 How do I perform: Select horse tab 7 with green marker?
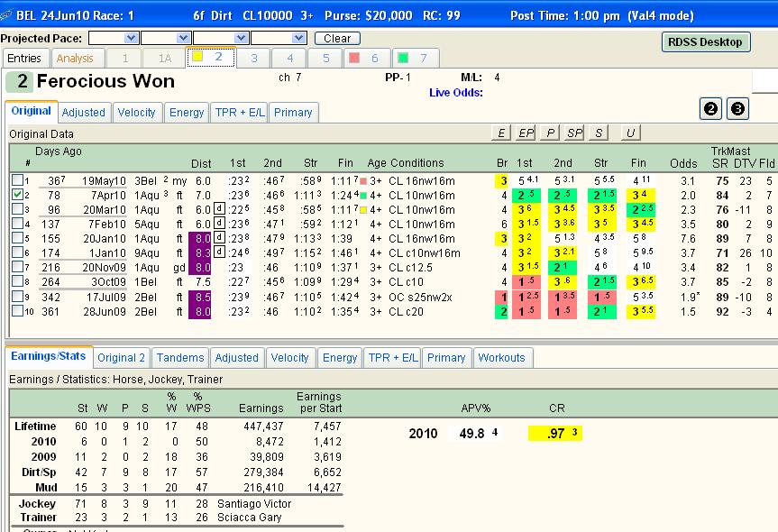pos(415,58)
